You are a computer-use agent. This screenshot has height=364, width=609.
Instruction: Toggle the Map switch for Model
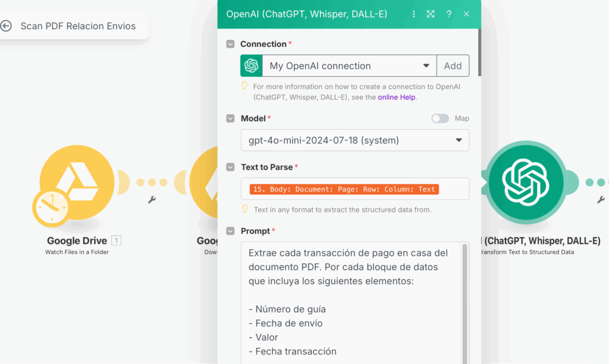pyautogui.click(x=440, y=118)
